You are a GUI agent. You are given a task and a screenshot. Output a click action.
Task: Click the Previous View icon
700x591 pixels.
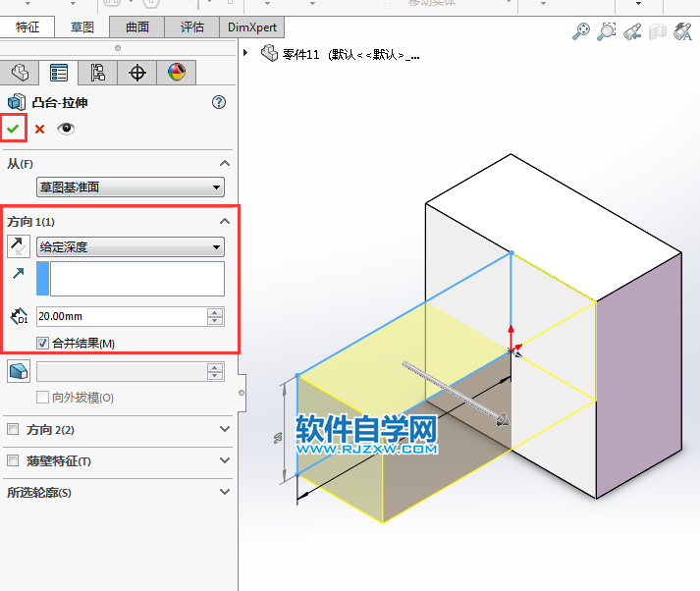coord(632,31)
